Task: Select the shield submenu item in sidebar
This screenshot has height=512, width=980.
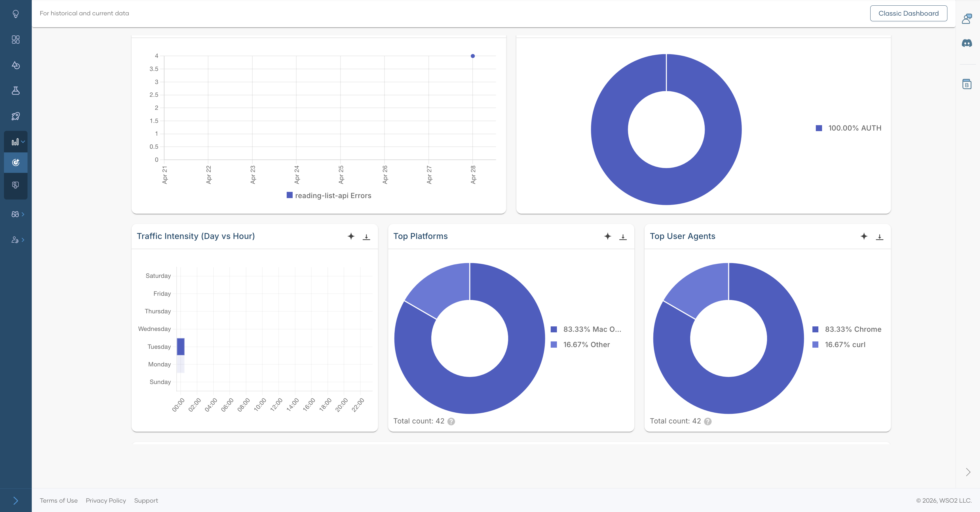Action: pos(16,185)
